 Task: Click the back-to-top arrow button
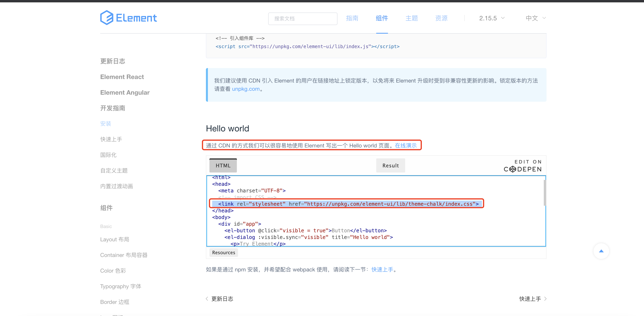pos(602,251)
